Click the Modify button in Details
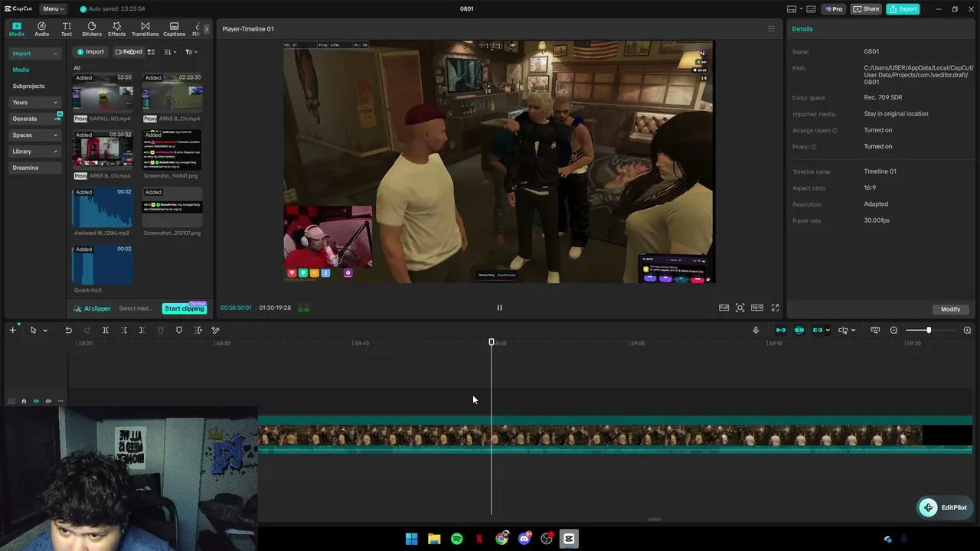This screenshot has width=980, height=551. (950, 309)
